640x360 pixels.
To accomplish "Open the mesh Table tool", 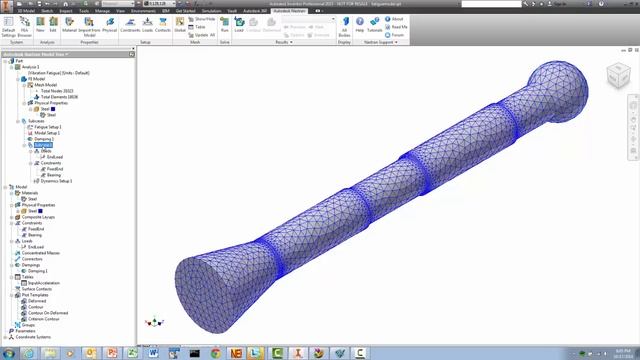I will pyautogui.click(x=197, y=27).
